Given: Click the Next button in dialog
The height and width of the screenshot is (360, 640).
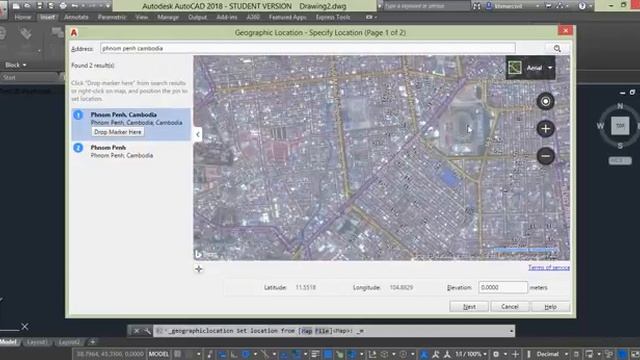Looking at the screenshot, I should coord(469,307).
